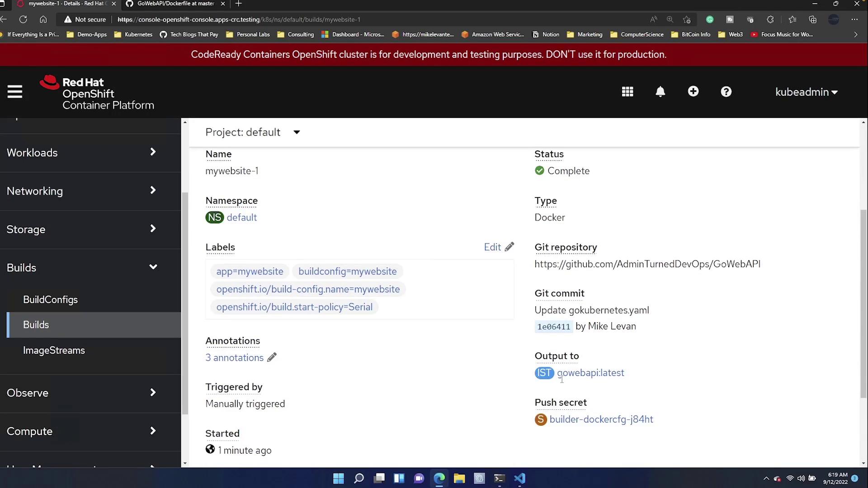Open Visual Studio Code from taskbar

pos(519,479)
